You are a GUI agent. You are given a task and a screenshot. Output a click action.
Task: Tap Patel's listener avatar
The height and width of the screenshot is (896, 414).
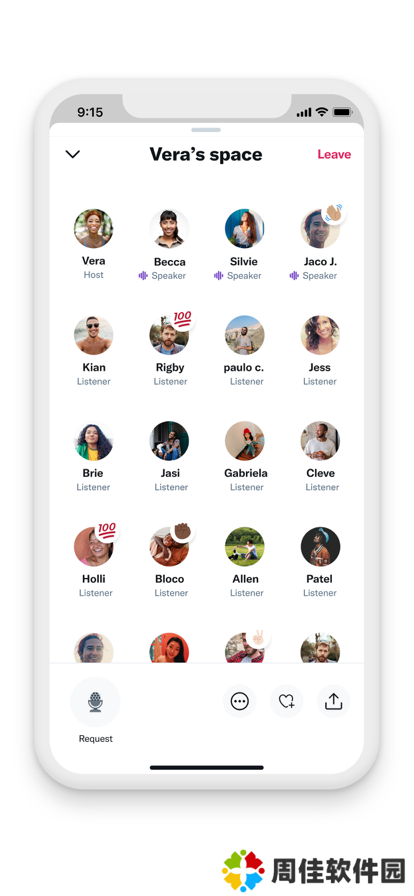point(320,547)
